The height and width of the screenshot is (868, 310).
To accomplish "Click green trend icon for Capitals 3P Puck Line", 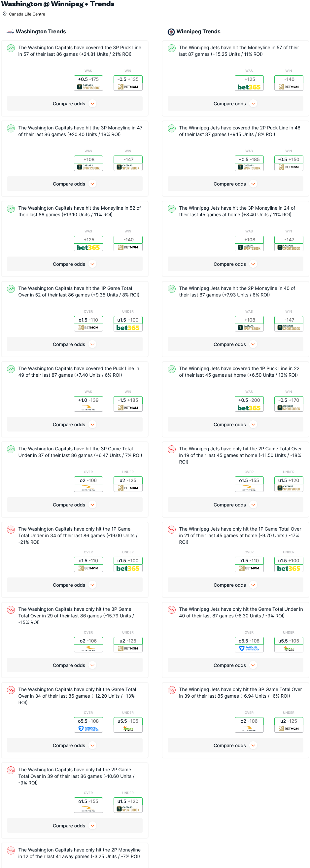I will [11, 48].
